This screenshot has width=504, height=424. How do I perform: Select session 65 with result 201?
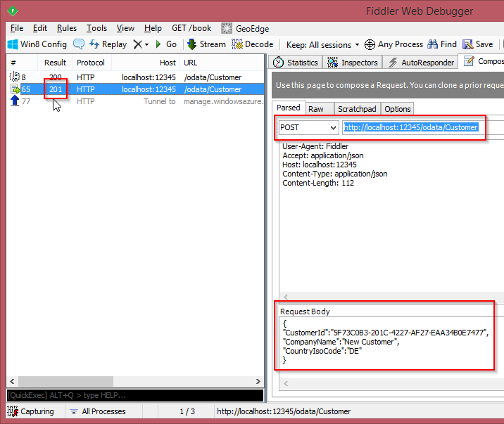click(x=135, y=89)
